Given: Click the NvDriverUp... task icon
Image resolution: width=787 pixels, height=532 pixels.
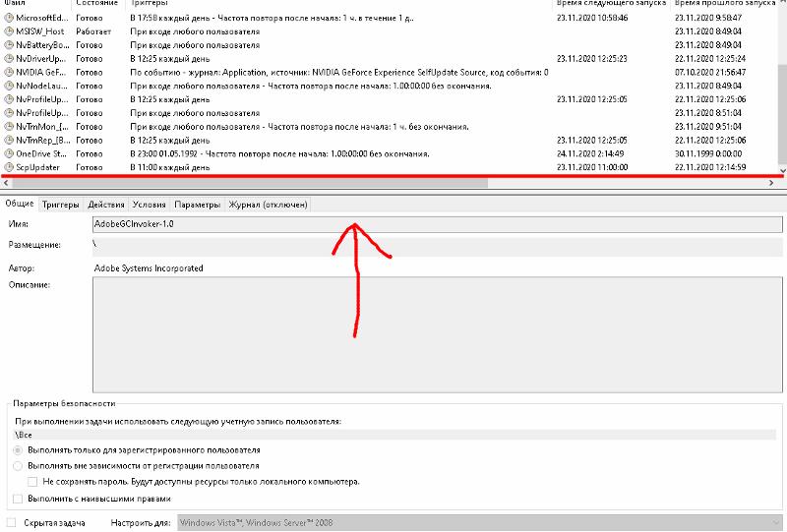Looking at the screenshot, I should pos(9,58).
